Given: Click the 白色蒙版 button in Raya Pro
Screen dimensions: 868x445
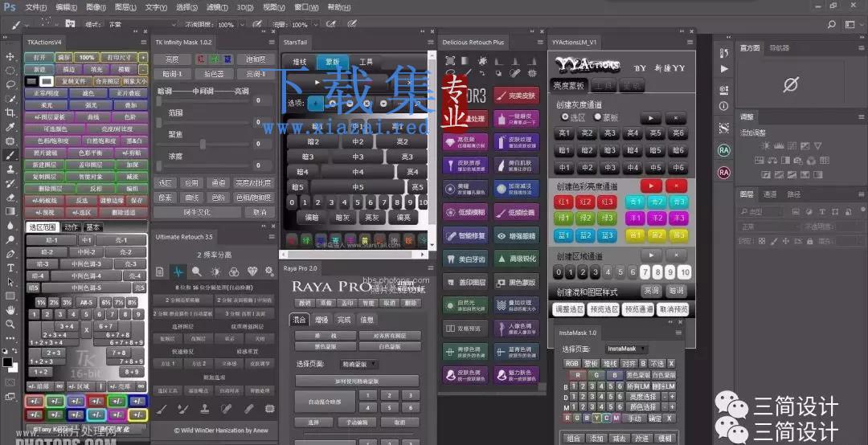Looking at the screenshot, I should click(390, 346).
